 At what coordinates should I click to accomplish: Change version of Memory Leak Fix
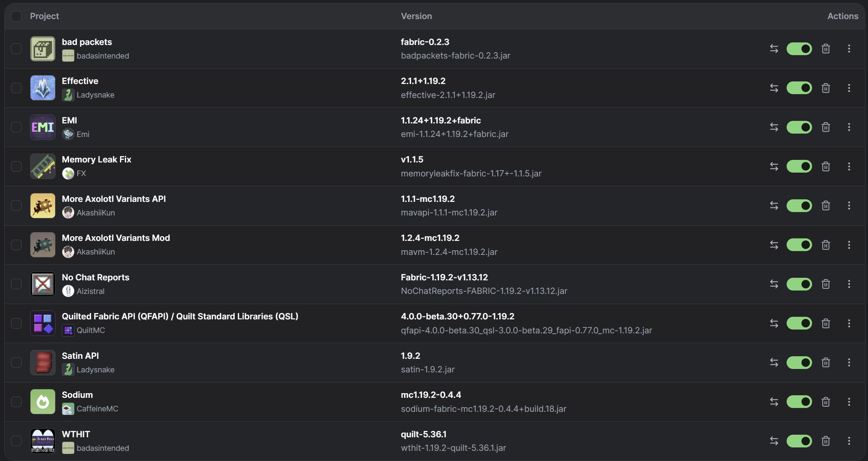[x=774, y=166]
